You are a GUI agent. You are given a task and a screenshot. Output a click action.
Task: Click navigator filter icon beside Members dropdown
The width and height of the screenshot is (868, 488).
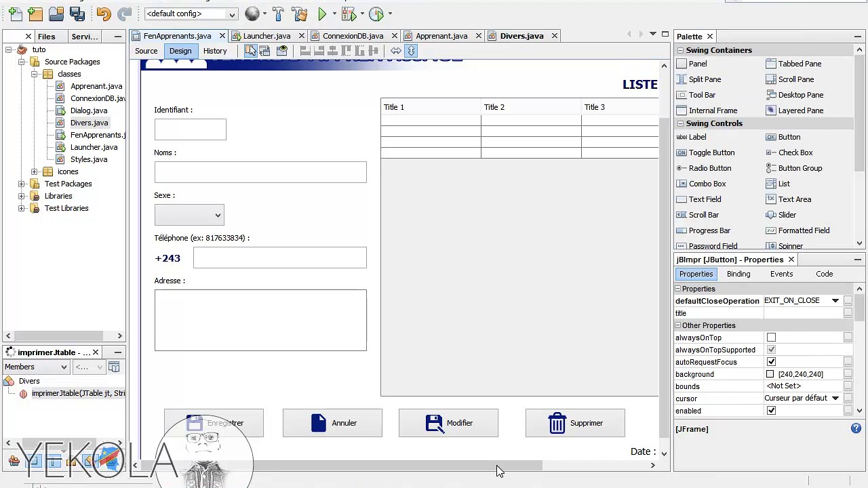[114, 367]
